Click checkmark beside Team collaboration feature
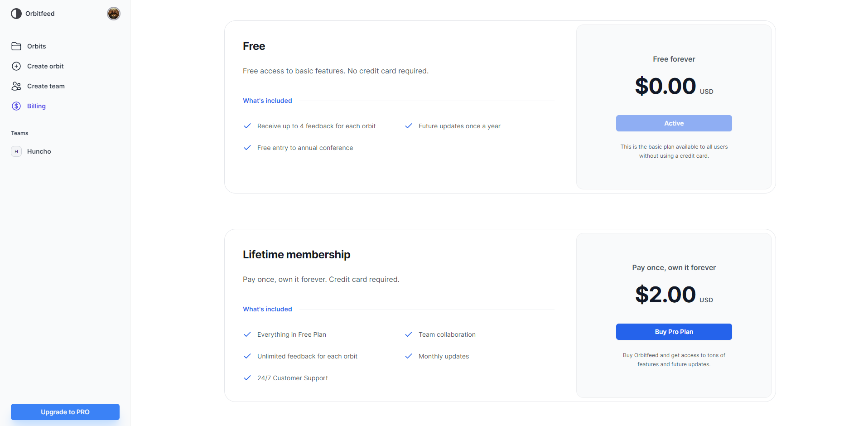 (409, 334)
